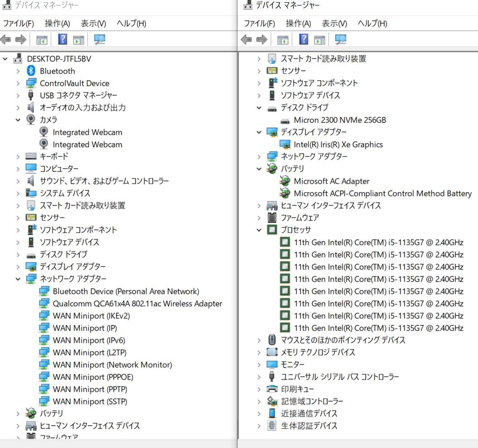The height and width of the screenshot is (448, 478).
Task: Select 記憶域コントローラー entry
Action: click(312, 401)
